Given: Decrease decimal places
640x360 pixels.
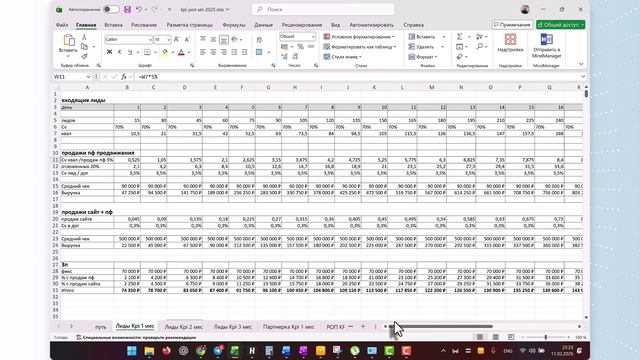Looking at the screenshot, I should point(295,56).
